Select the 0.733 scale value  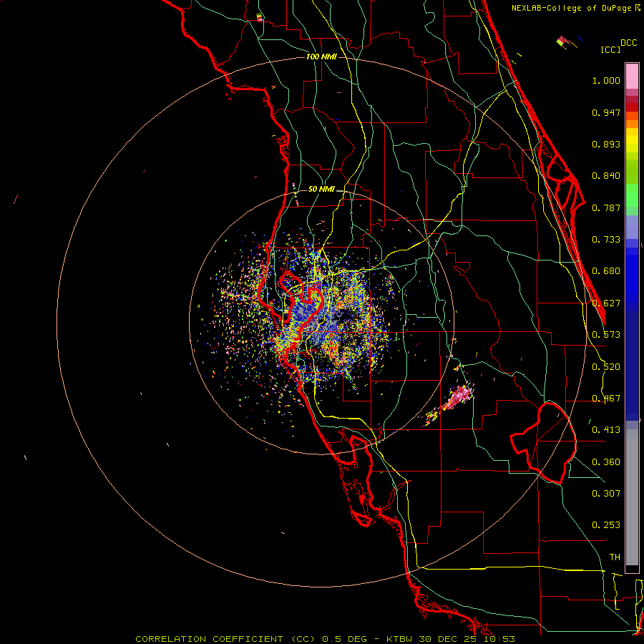point(606,240)
